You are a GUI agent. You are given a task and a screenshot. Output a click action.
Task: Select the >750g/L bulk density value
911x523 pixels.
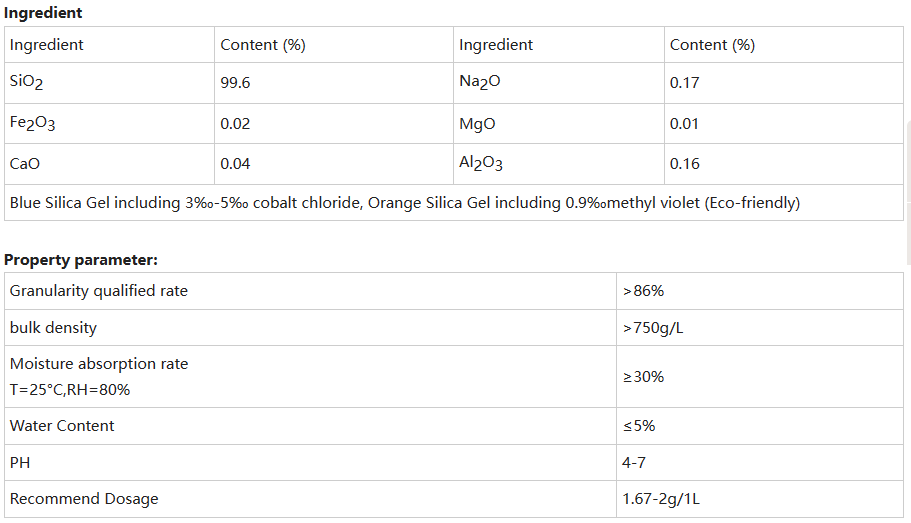(x=652, y=328)
